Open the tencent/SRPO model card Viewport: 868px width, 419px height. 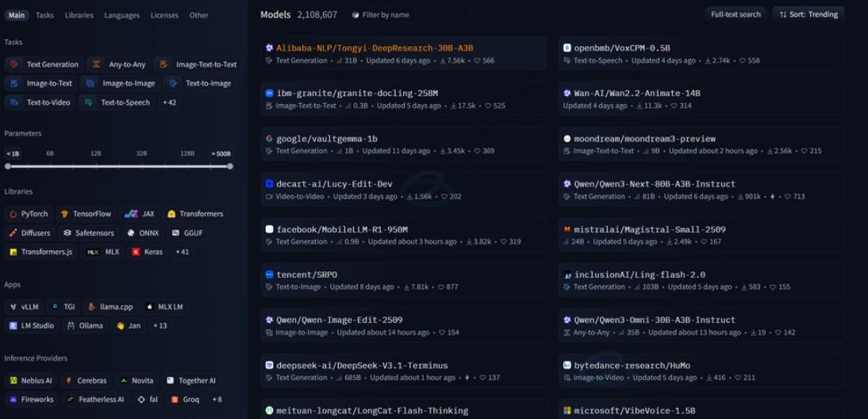point(404,280)
